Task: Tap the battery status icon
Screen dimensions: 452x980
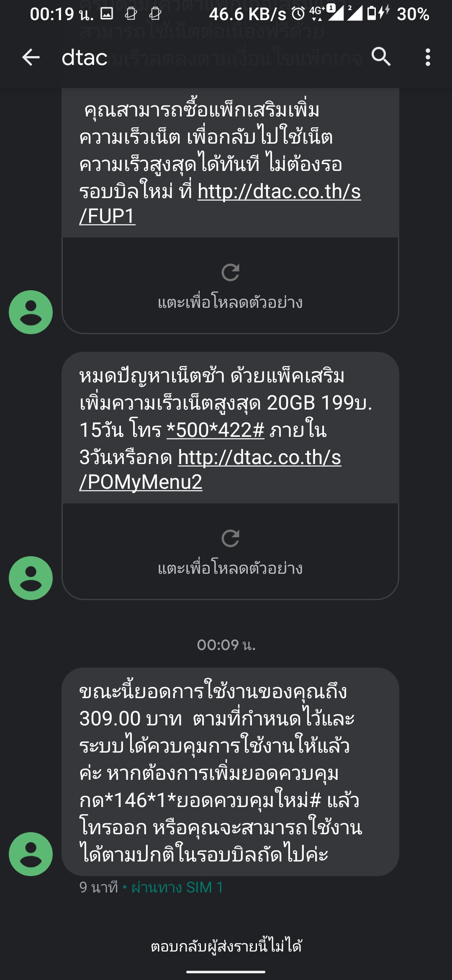Action: (372, 14)
